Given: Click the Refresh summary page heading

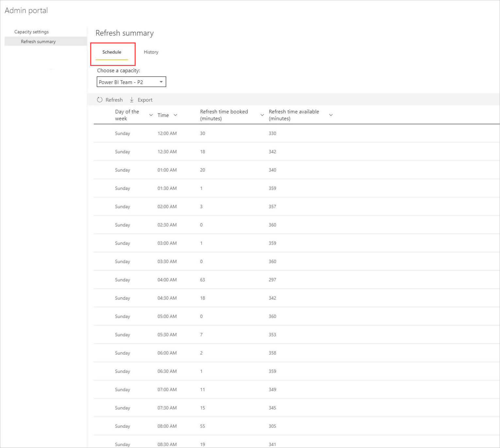Looking at the screenshot, I should click(125, 33).
